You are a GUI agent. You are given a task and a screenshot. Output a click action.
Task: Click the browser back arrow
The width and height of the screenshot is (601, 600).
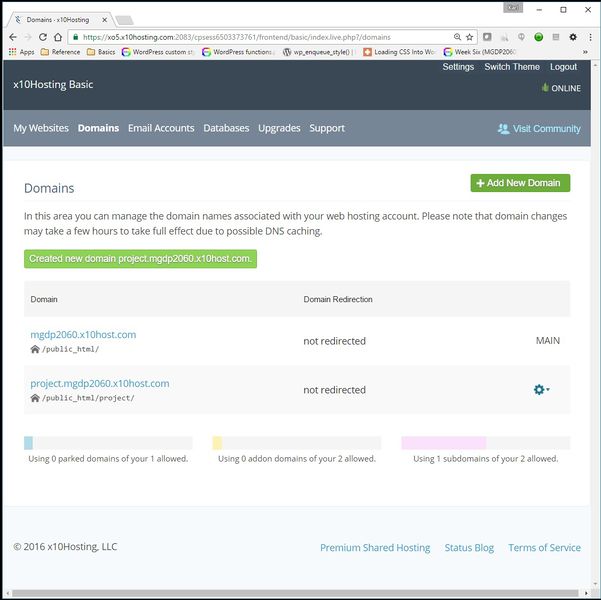click(x=13, y=37)
